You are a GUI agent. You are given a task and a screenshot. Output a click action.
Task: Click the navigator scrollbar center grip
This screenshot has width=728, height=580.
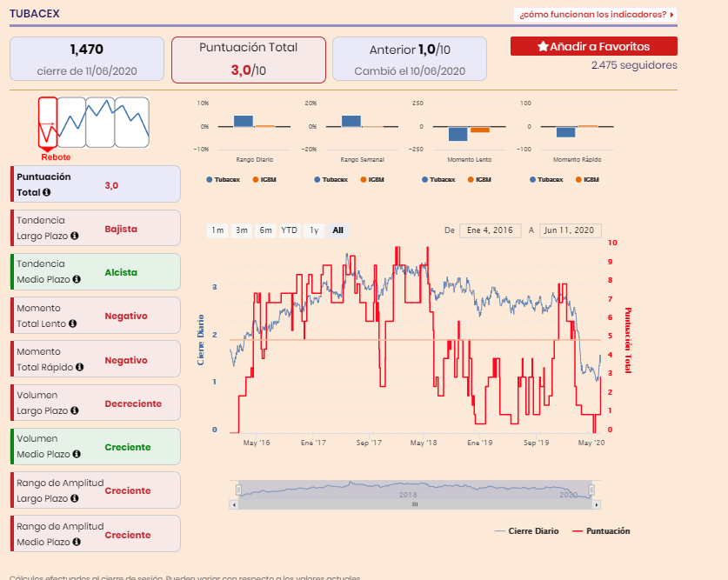tap(415, 504)
